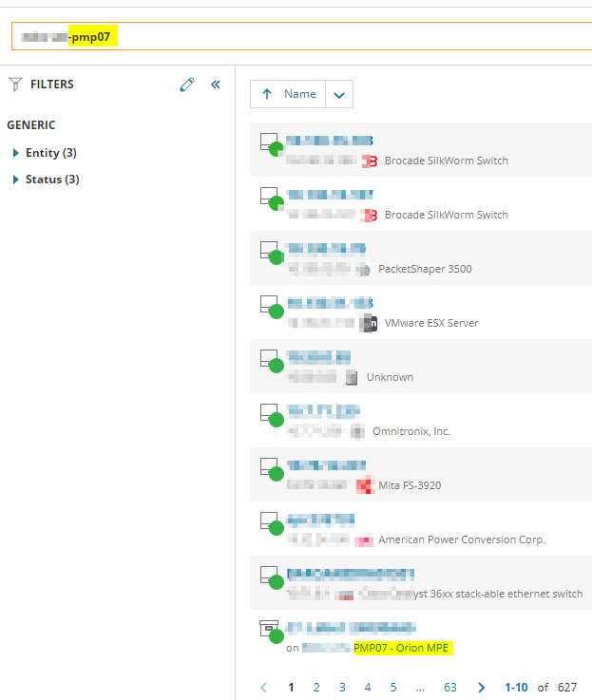The width and height of the screenshot is (592, 700).
Task: Click the node status icon for Mita FS-3920
Action: click(272, 469)
